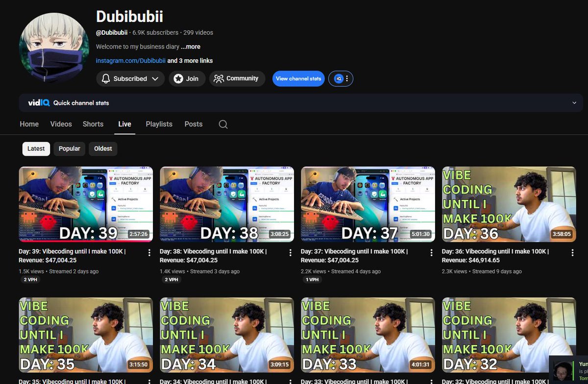The width and height of the screenshot is (588, 384).
Task: Click the 3:58:05 duration badge
Action: [x=562, y=235]
